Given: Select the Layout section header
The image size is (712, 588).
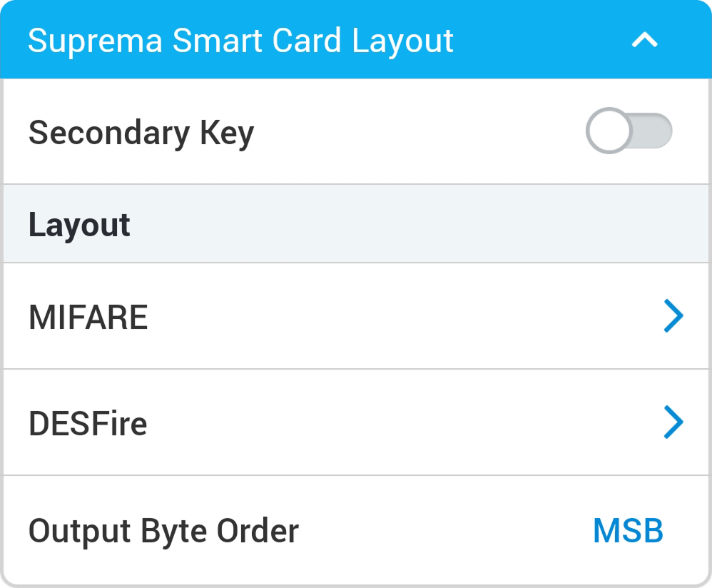Looking at the screenshot, I should (357, 225).
